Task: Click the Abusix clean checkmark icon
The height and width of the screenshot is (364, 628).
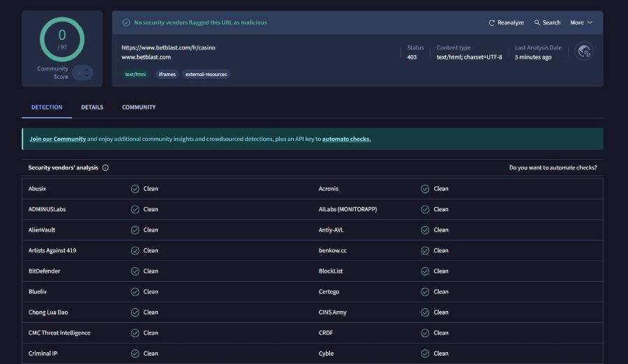Action: click(135, 189)
